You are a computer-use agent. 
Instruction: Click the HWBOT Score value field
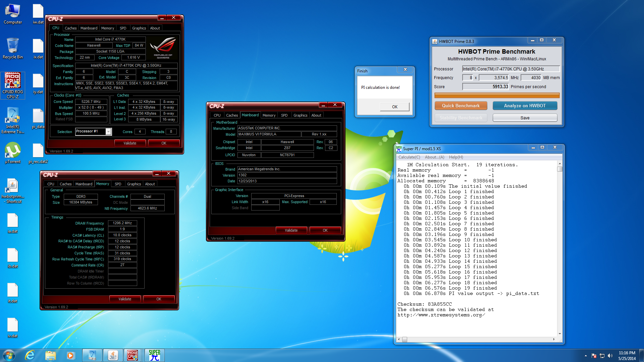click(486, 87)
